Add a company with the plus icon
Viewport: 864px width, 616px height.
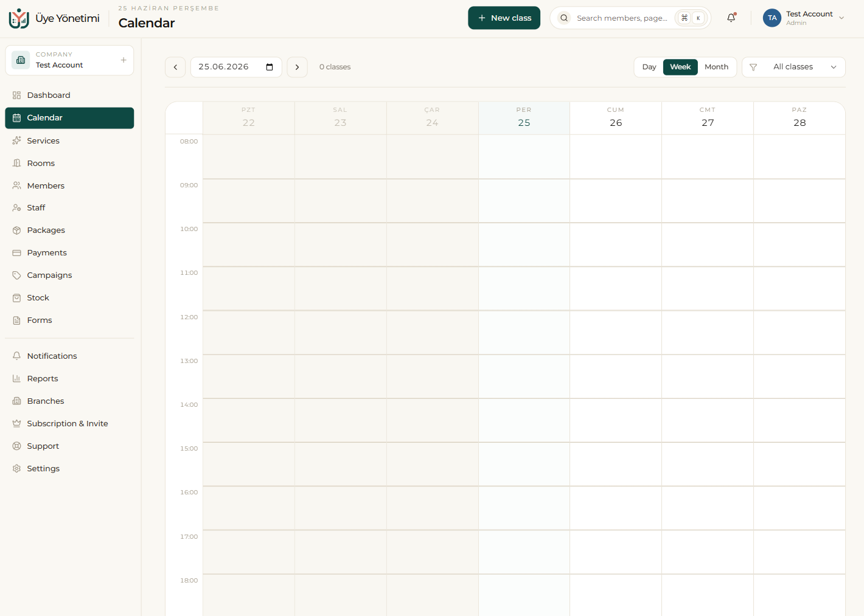pos(124,60)
